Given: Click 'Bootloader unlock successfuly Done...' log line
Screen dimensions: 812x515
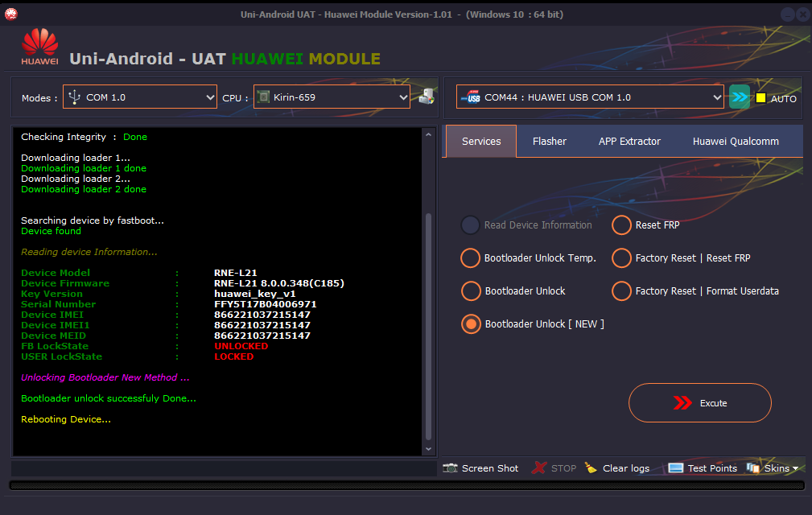Looking at the screenshot, I should pyautogui.click(x=109, y=398).
